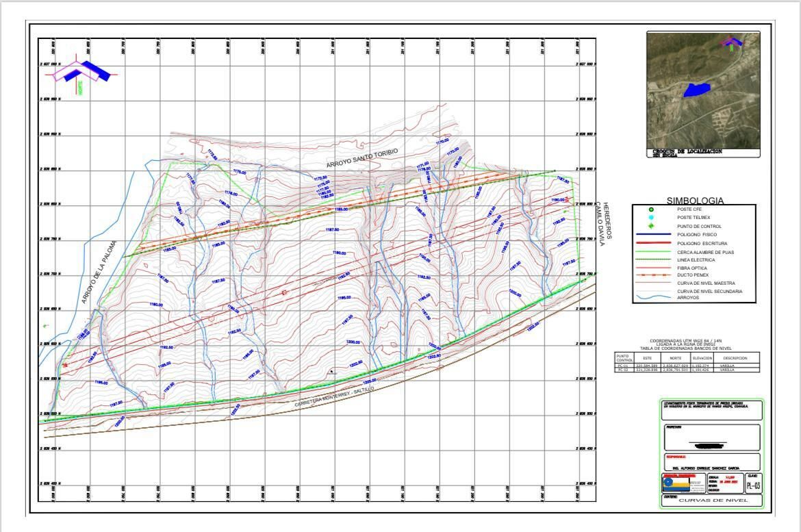Click the Arroyos wavy blue line symbol
The height and width of the screenshot is (532, 801).
(652, 297)
